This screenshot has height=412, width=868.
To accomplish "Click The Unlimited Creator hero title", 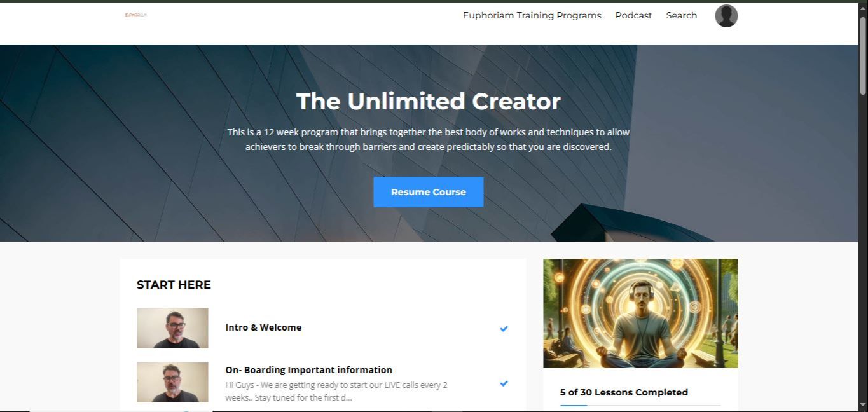I will click(x=429, y=102).
